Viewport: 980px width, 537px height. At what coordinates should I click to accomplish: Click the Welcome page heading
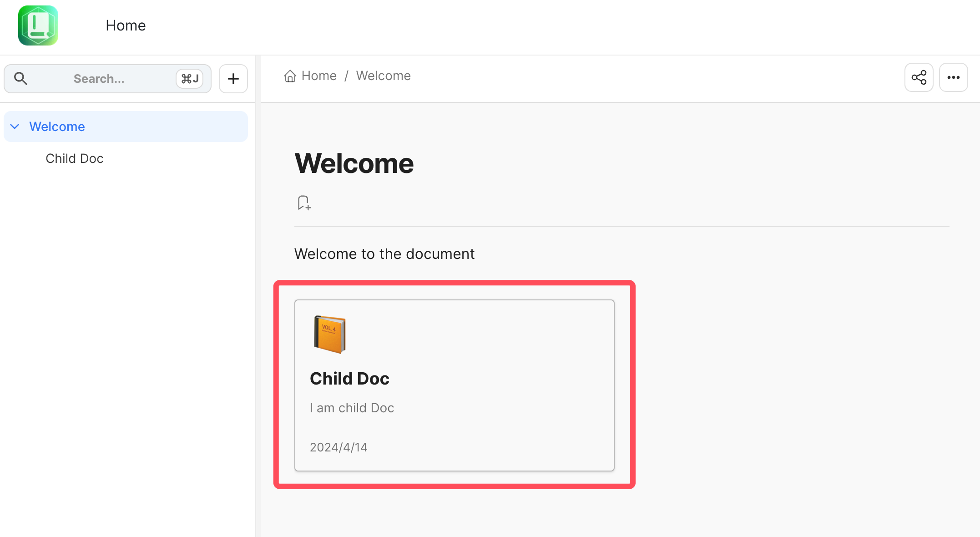(354, 163)
